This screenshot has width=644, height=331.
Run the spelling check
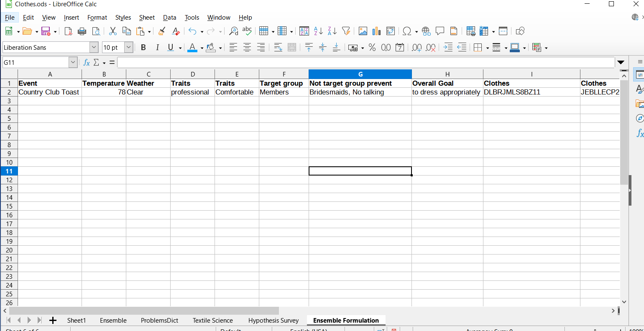[x=247, y=31]
